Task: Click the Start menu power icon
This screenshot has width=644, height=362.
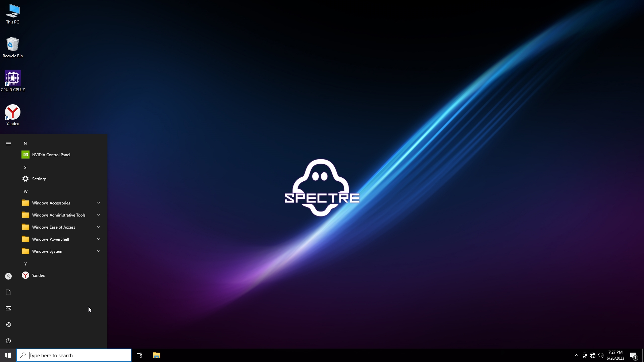Action: click(8, 341)
